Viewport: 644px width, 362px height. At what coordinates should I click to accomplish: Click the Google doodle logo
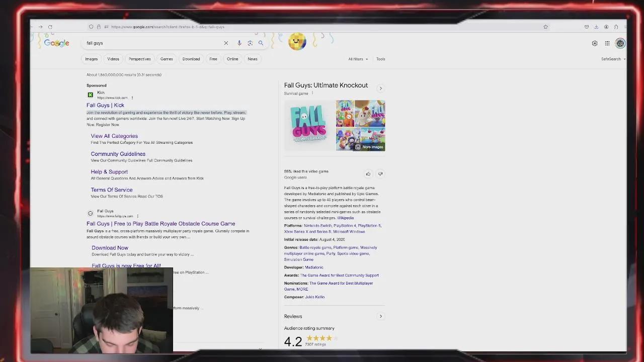click(56, 43)
